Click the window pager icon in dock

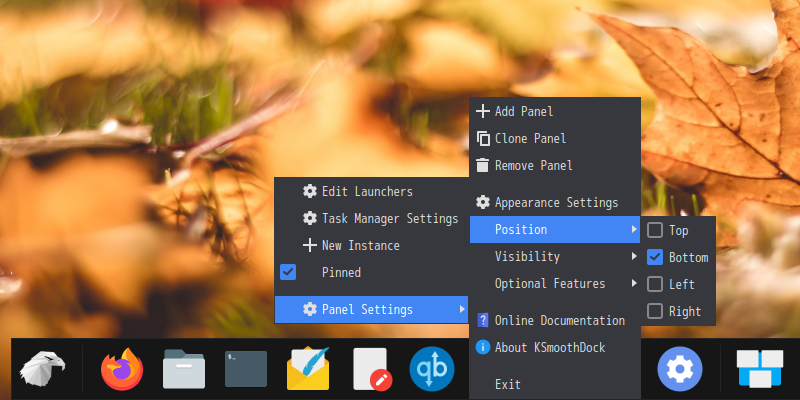[x=760, y=369]
